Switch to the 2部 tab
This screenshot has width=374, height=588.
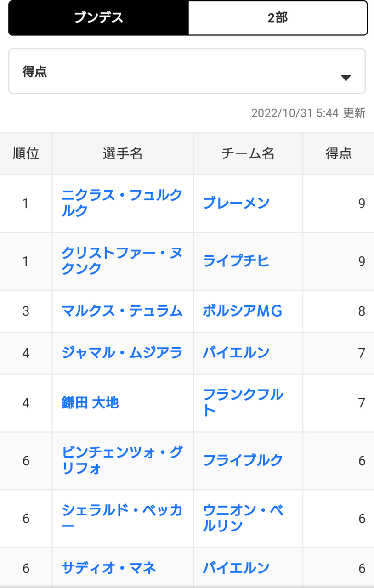click(278, 18)
